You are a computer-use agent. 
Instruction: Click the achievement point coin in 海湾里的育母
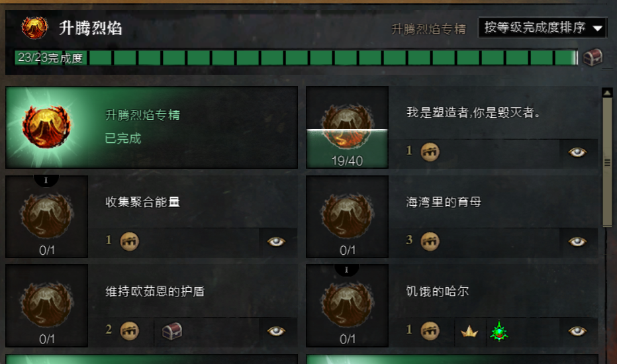430,241
